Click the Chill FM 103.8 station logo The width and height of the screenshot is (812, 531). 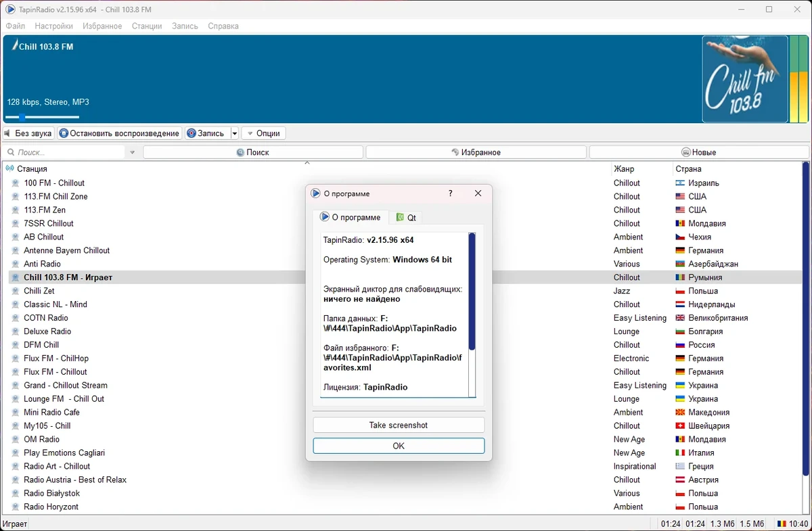744,79
